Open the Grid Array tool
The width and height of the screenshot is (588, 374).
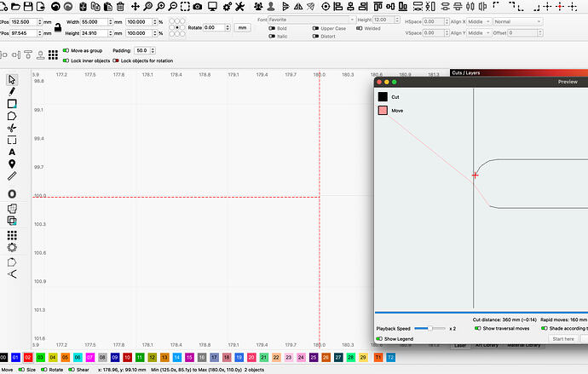[12, 234]
